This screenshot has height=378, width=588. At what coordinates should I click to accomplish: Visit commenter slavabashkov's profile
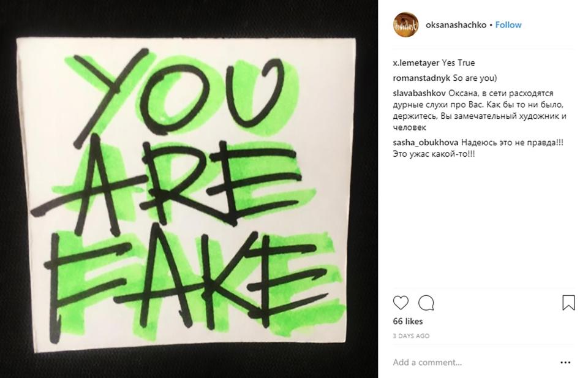click(x=419, y=93)
